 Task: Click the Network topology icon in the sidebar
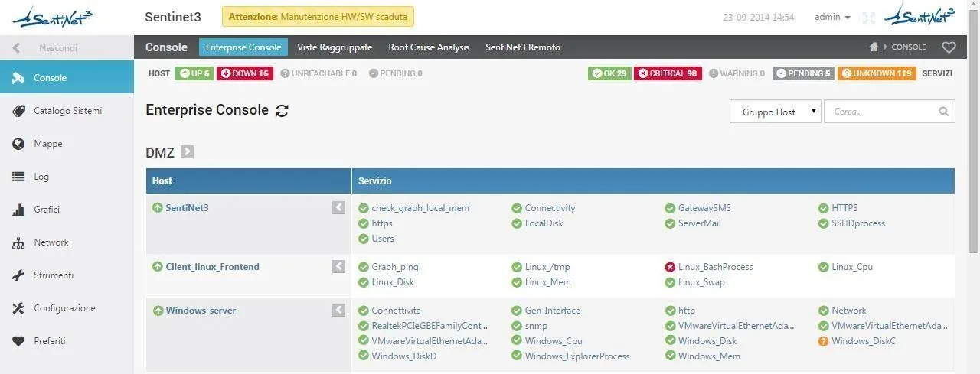coord(19,242)
